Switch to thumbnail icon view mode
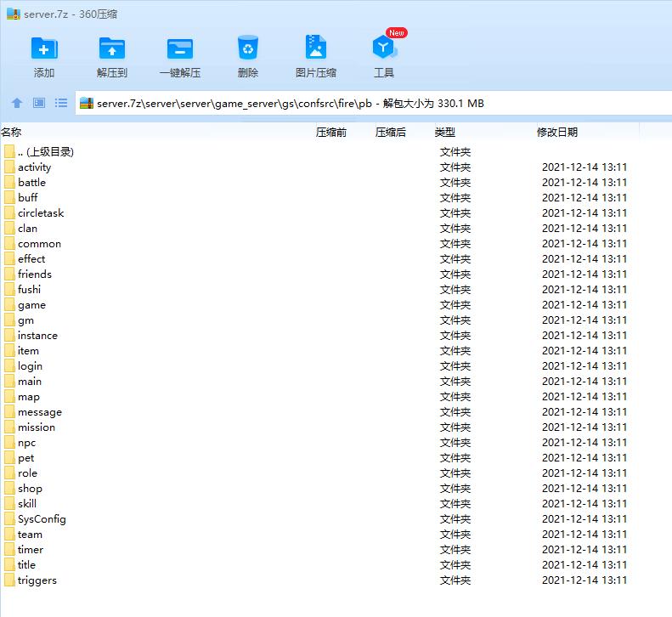Image resolution: width=672 pixels, height=617 pixels. click(x=39, y=103)
